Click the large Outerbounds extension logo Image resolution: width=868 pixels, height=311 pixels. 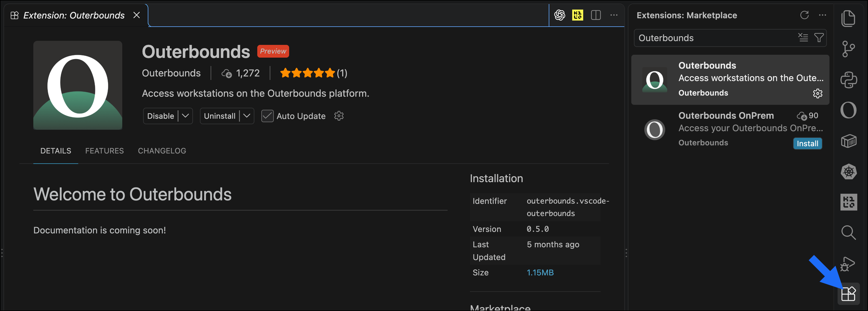[78, 85]
